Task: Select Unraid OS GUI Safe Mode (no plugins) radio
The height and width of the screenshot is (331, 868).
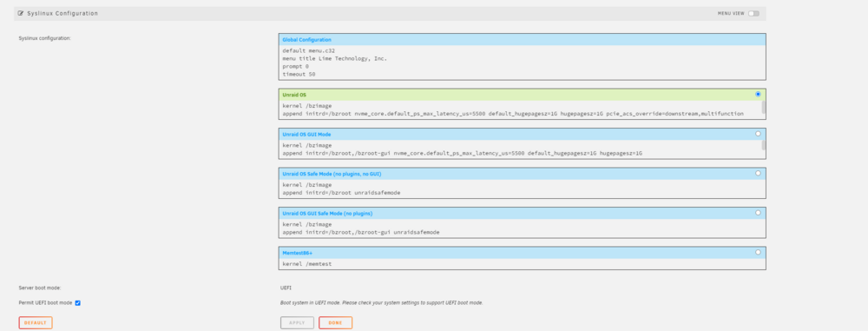Action: point(758,212)
